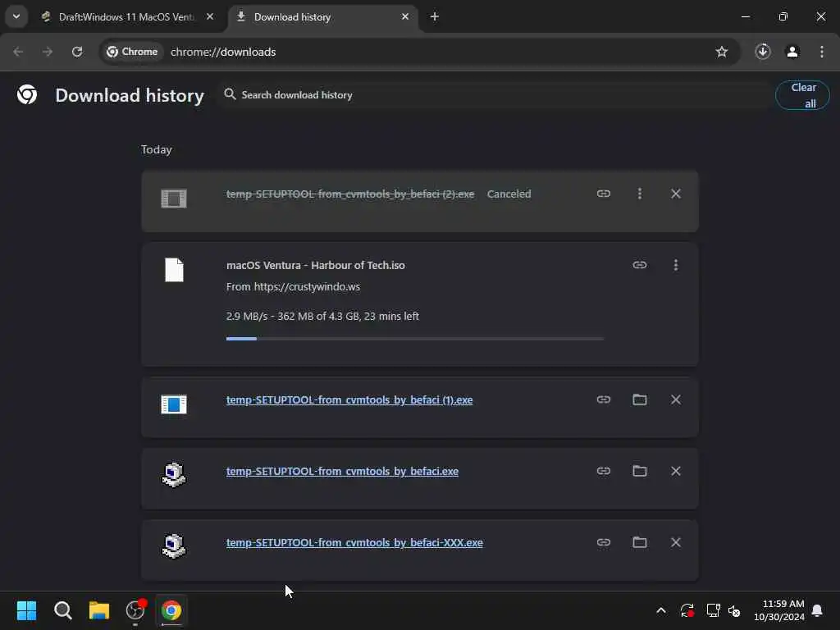Open File Explorer from taskbar
840x630 pixels.
point(99,610)
